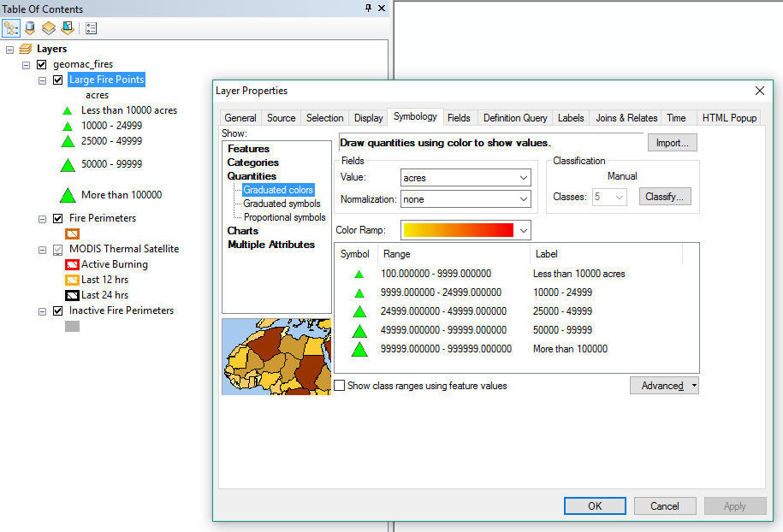Viewport: 783px width, 532px height.
Task: Collapse the Layers data frame tree
Action: (9, 50)
